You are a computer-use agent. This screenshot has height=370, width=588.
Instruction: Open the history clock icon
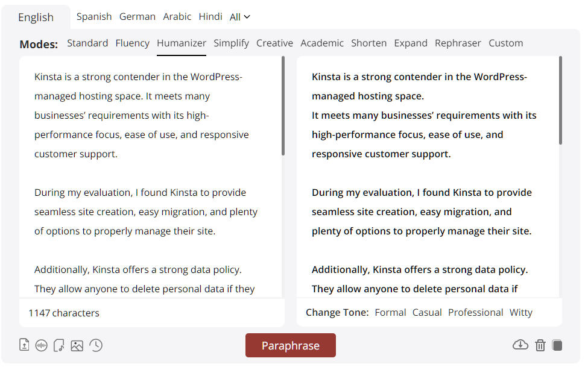(x=96, y=345)
